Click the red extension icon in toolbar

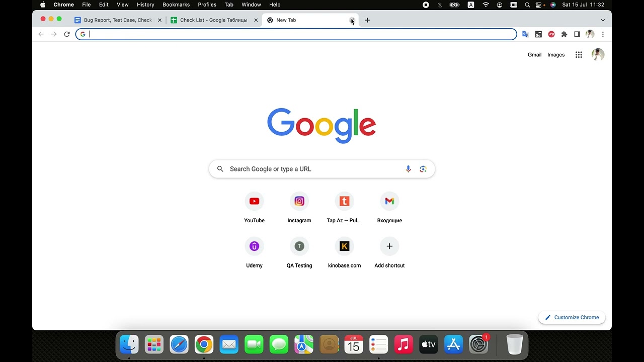(x=551, y=34)
